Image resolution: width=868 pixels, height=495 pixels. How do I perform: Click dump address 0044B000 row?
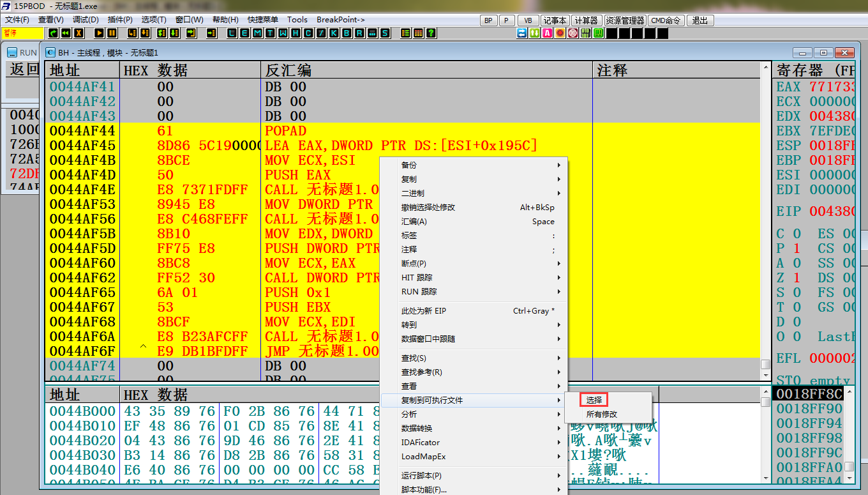pos(352,411)
